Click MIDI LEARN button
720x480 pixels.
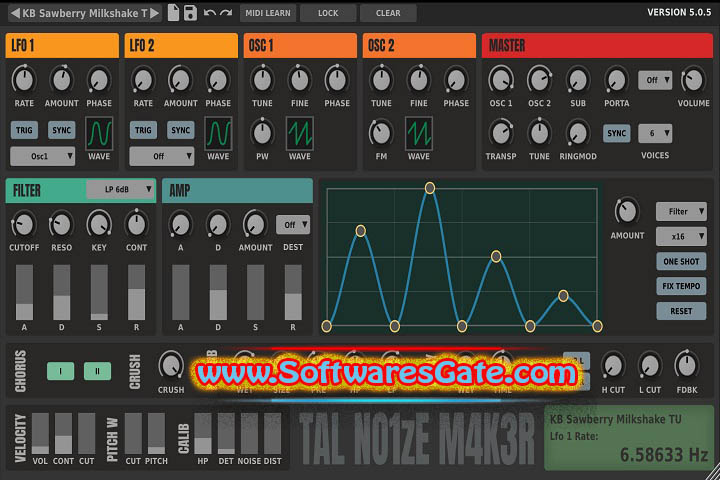(268, 13)
